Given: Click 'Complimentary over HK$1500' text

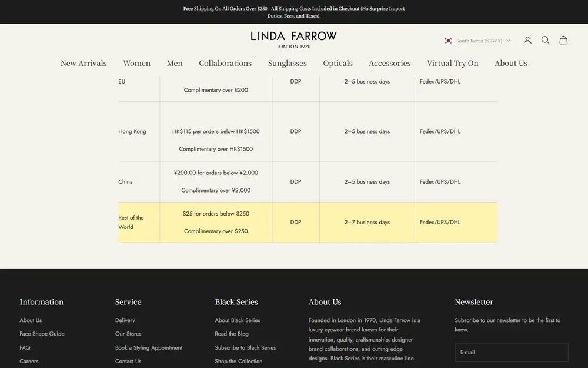Looking at the screenshot, I should [216, 149].
